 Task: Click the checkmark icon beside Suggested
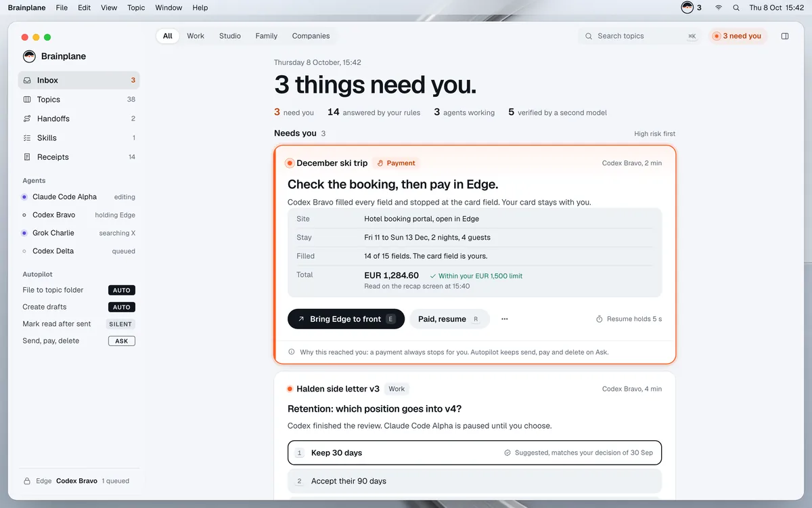pyautogui.click(x=507, y=452)
